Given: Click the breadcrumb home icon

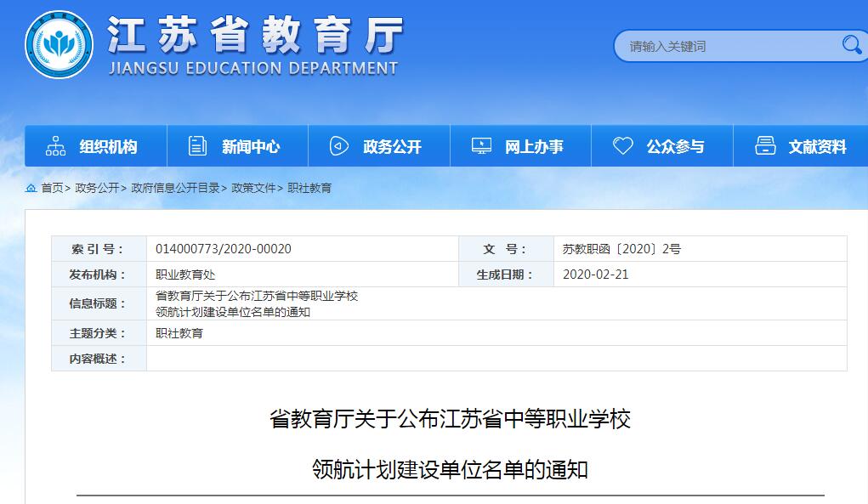Looking at the screenshot, I should click(x=31, y=188).
